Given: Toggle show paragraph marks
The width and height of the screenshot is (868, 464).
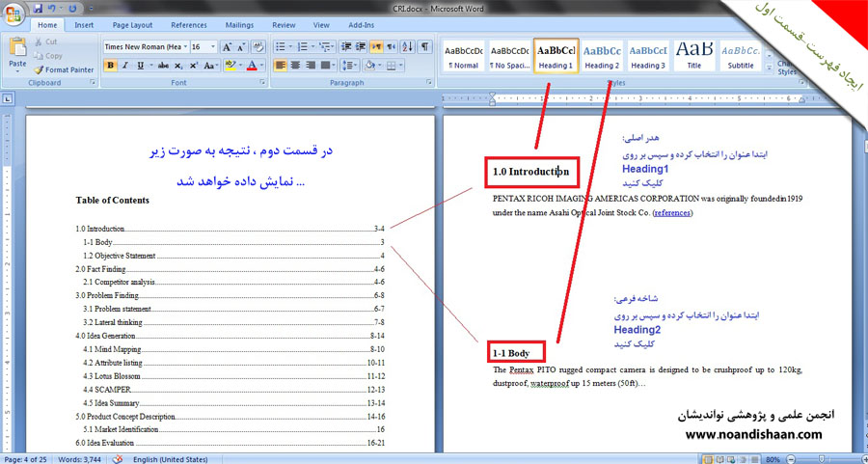Looking at the screenshot, I should (424, 46).
